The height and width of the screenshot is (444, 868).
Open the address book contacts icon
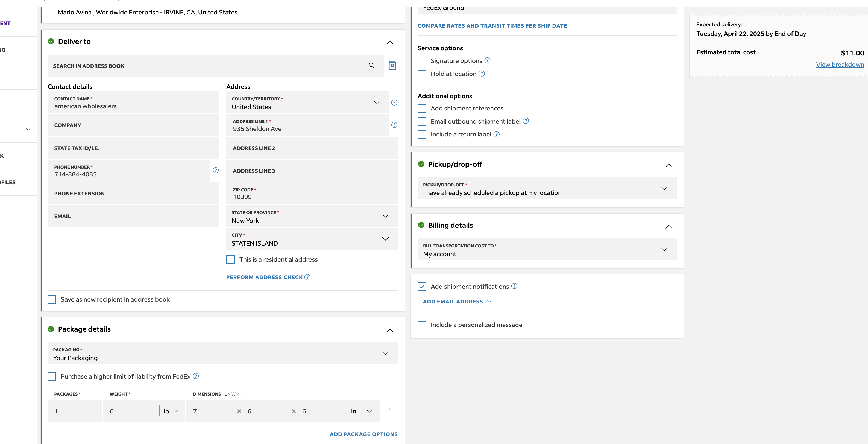392,65
